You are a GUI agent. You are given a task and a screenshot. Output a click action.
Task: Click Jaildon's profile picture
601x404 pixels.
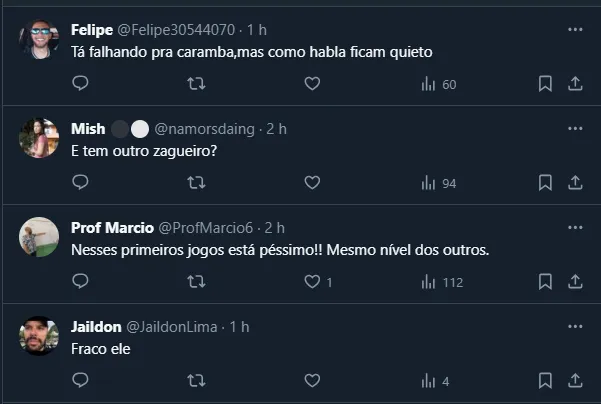[x=39, y=336]
